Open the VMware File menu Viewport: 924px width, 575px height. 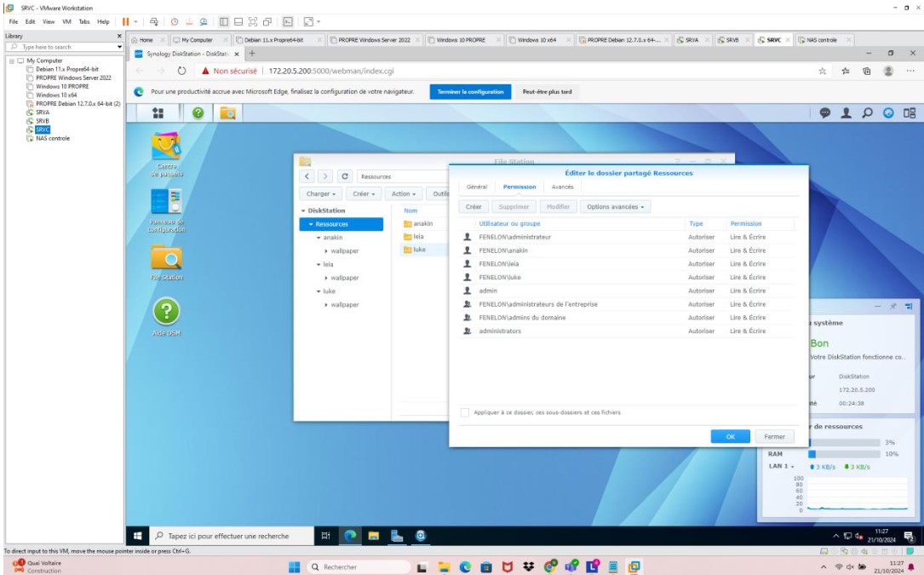(x=13, y=22)
